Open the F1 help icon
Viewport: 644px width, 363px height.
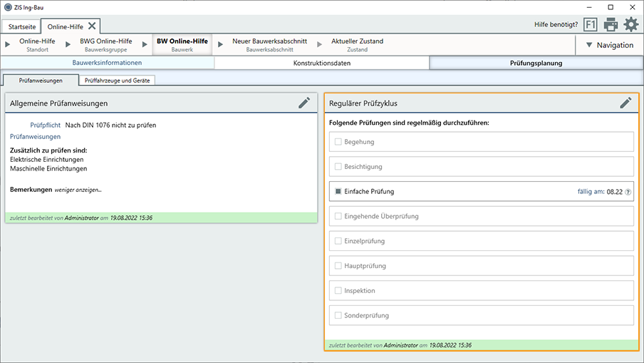590,25
